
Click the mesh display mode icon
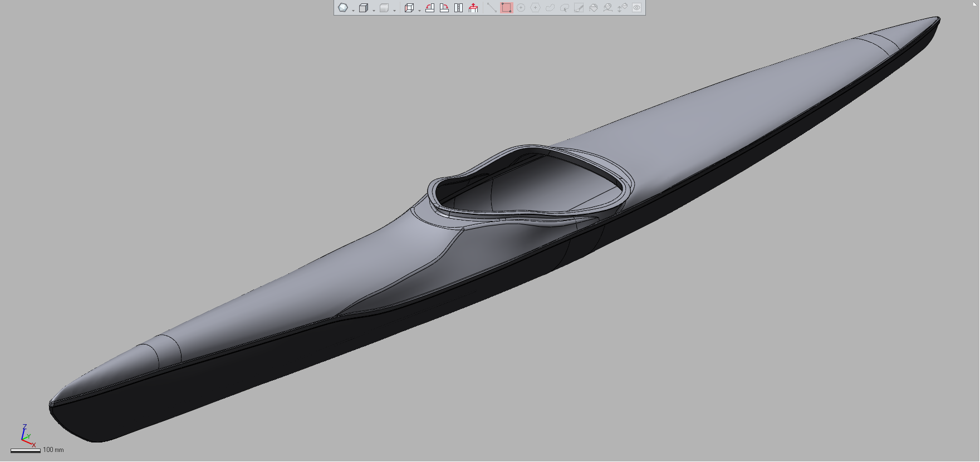[x=343, y=8]
